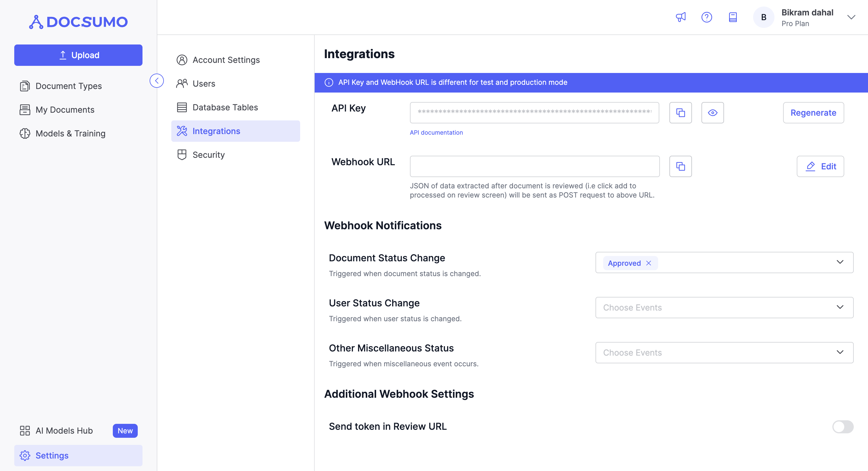Click the announcements megaphone icon

(x=680, y=17)
